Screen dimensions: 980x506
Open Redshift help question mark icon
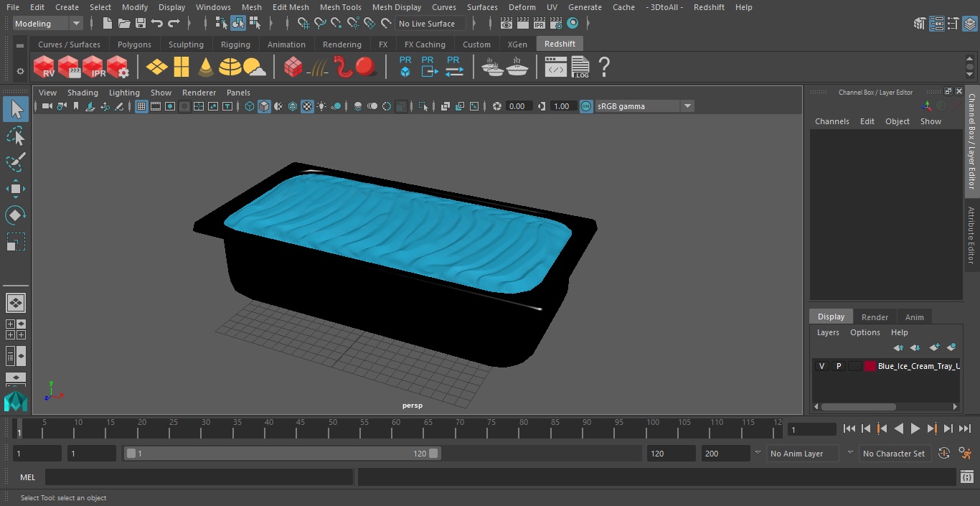click(x=604, y=67)
